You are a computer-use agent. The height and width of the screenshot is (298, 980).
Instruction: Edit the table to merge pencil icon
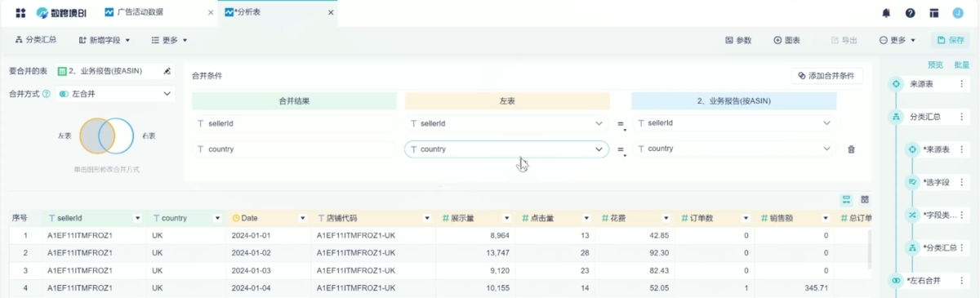click(x=167, y=71)
